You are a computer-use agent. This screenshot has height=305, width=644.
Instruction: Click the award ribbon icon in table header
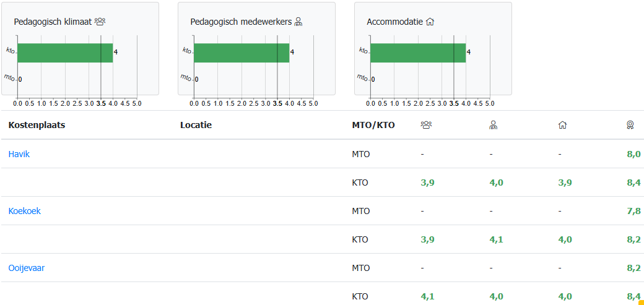(630, 125)
